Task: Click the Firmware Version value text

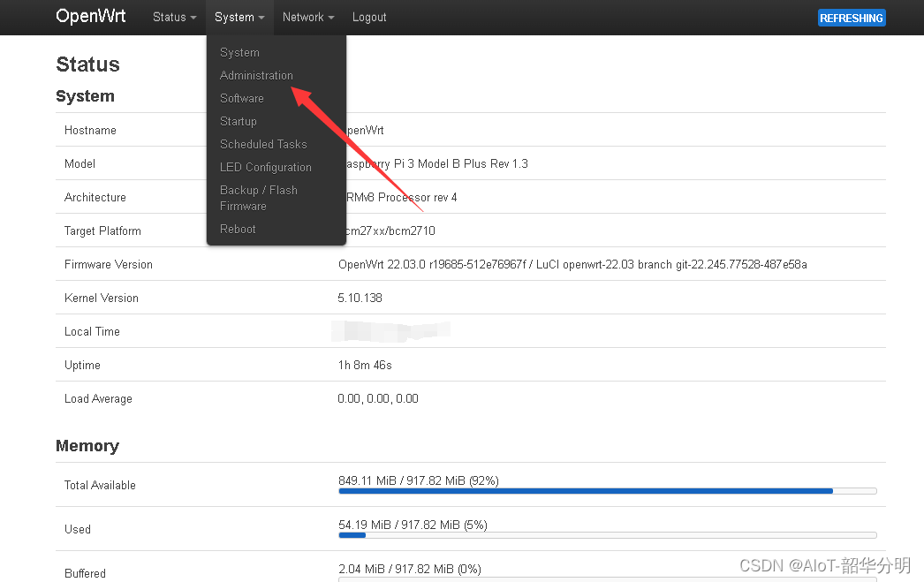Action: click(572, 264)
